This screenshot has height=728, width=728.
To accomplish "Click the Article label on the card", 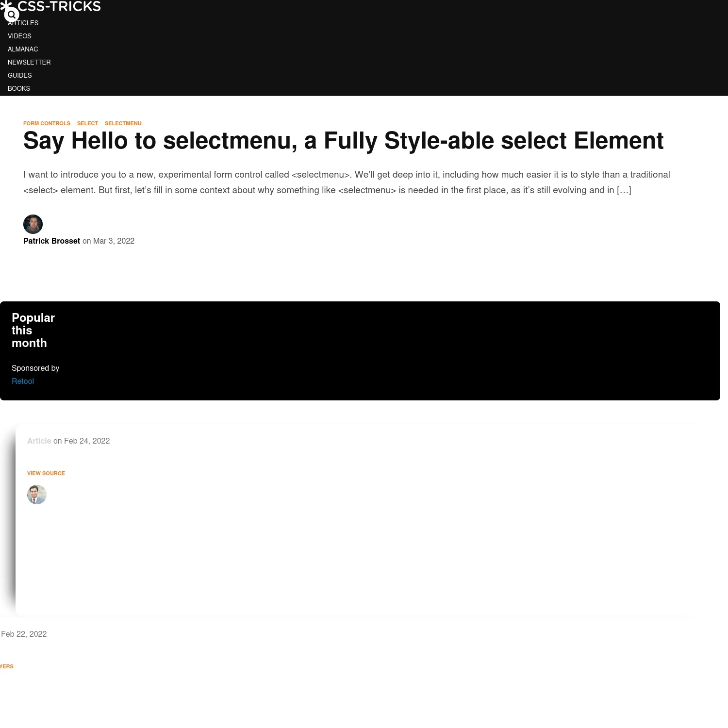I will tap(39, 441).
